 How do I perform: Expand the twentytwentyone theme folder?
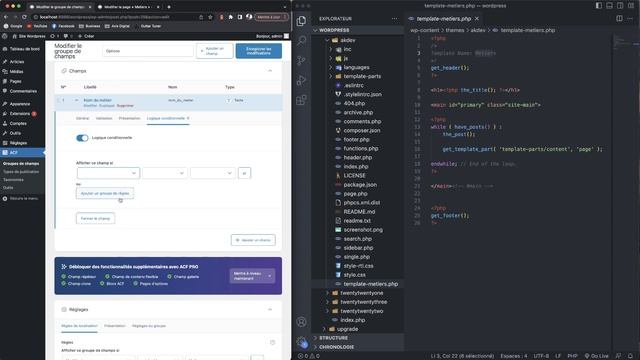pyautogui.click(x=327, y=293)
